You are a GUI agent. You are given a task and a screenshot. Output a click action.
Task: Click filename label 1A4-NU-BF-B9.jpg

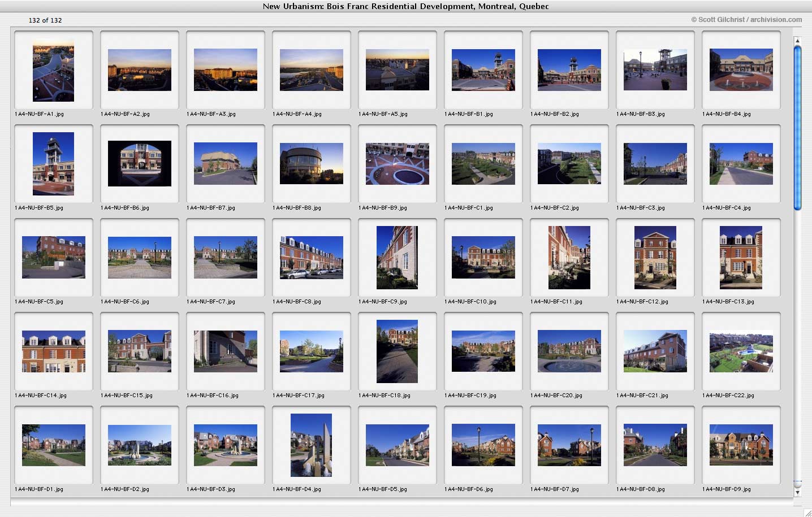(x=383, y=208)
